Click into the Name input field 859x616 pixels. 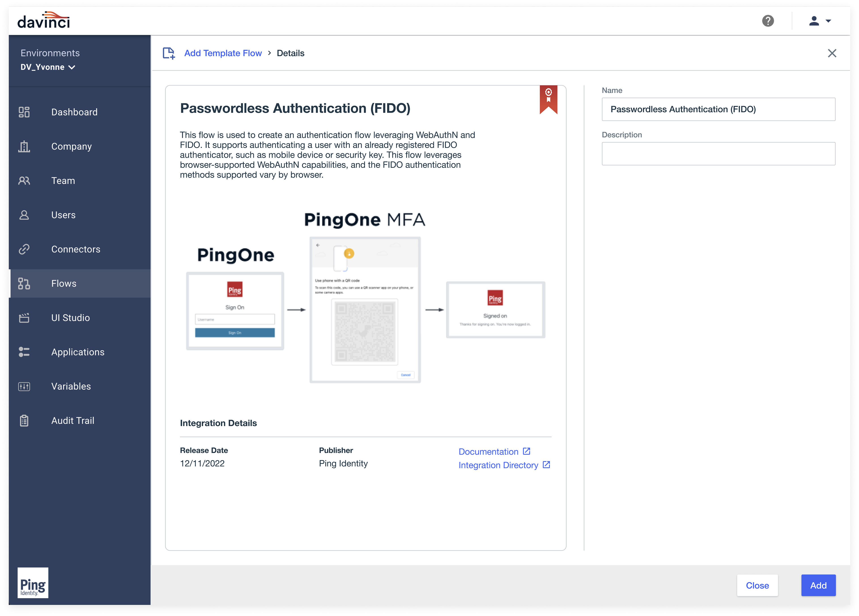719,109
